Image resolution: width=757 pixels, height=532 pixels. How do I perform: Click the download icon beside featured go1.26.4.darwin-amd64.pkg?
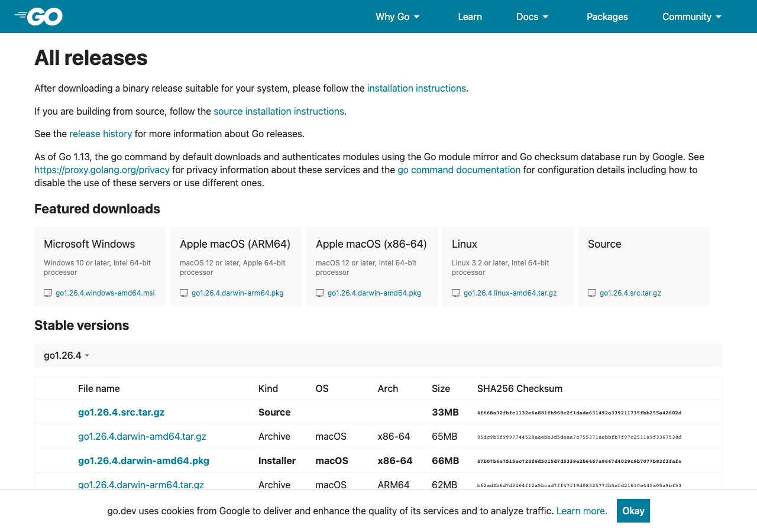[320, 293]
